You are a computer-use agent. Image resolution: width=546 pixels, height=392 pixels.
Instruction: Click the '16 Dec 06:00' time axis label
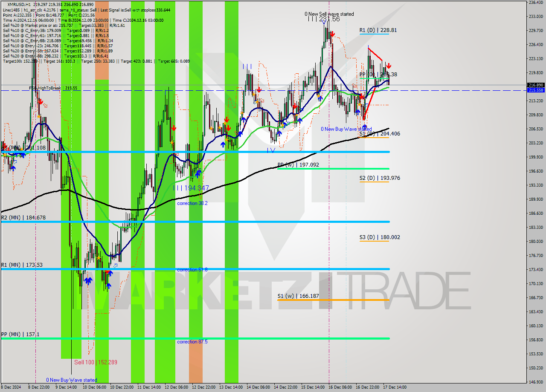pyautogui.click(x=340, y=387)
